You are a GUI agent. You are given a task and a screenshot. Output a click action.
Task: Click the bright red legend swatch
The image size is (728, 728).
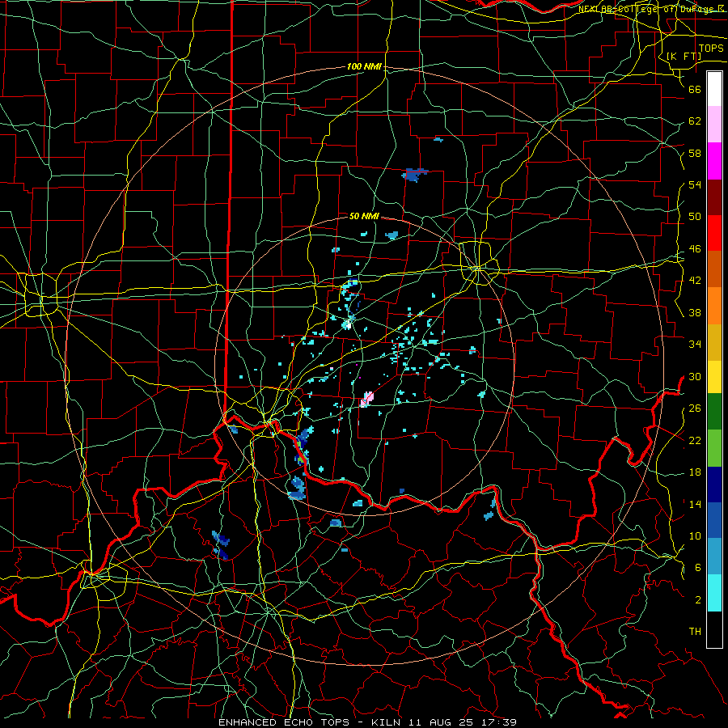714,234
